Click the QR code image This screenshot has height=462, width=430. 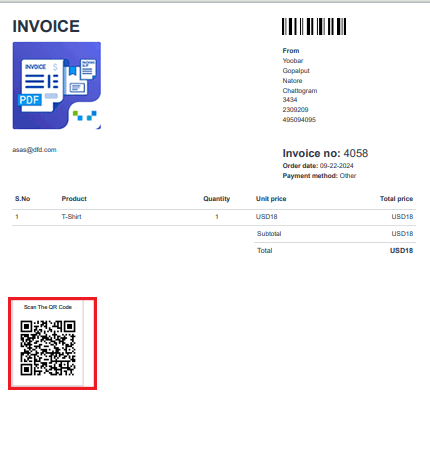tap(48, 348)
